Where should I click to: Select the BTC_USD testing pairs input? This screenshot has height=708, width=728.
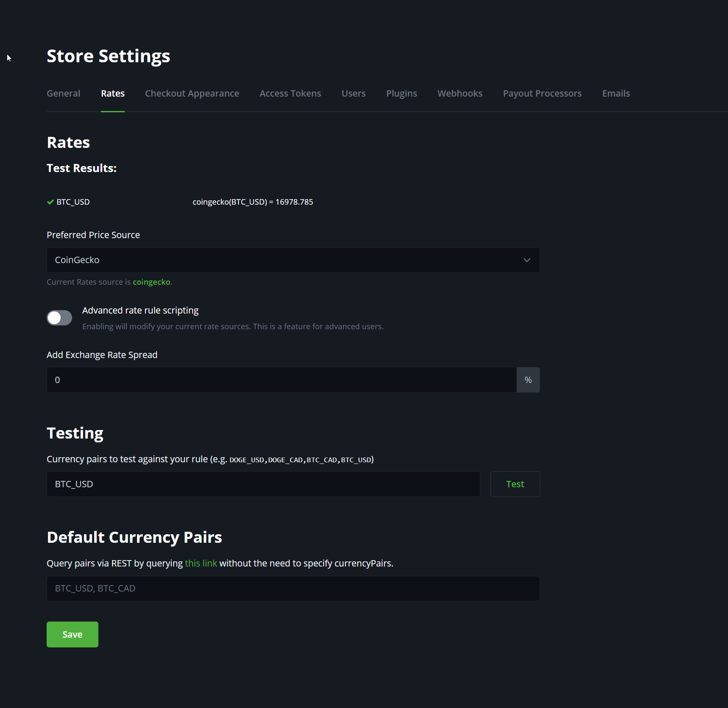pyautogui.click(x=263, y=484)
